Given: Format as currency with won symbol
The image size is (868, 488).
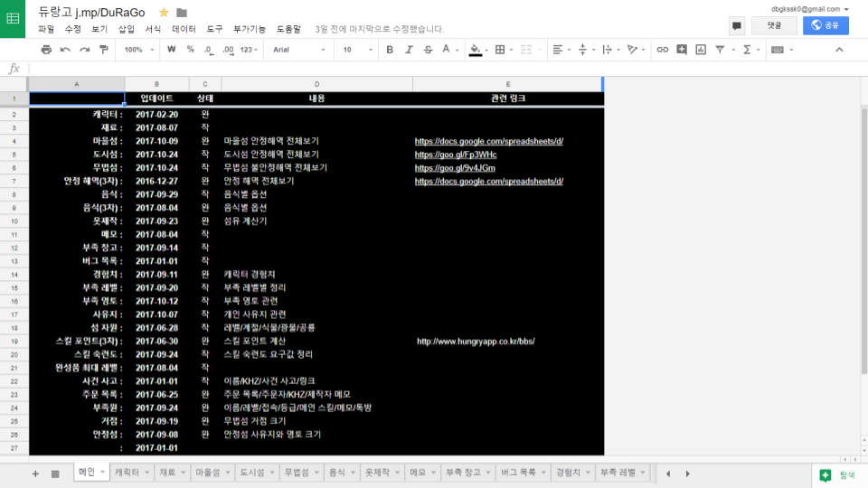Looking at the screenshot, I should click(x=172, y=50).
